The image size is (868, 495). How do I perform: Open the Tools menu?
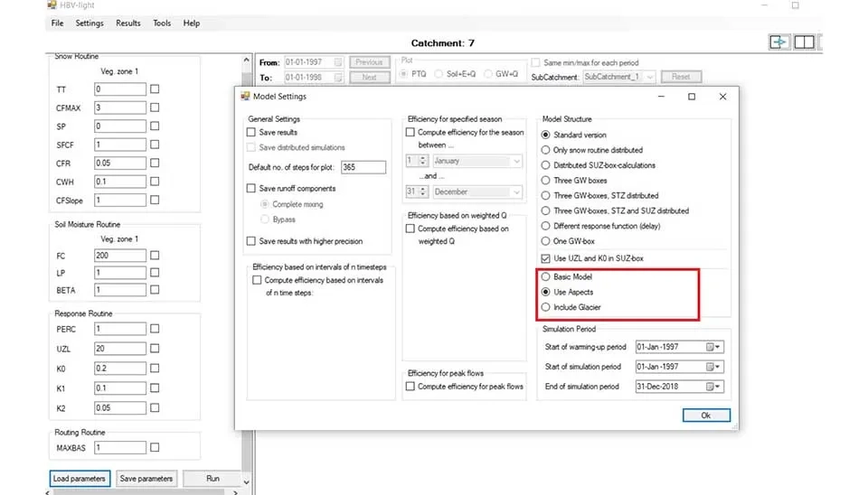[x=162, y=23]
